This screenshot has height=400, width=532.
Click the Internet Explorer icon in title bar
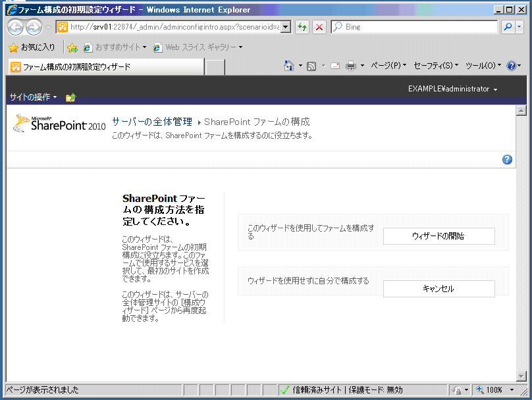pos(12,10)
